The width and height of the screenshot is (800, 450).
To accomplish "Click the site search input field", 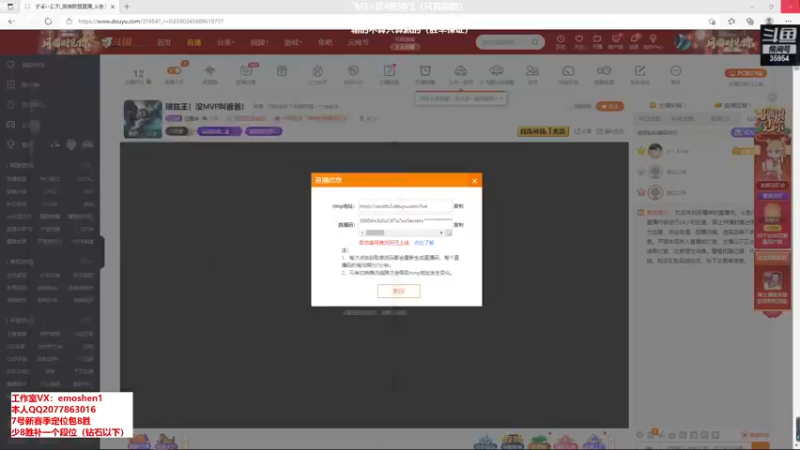I will tap(505, 42).
